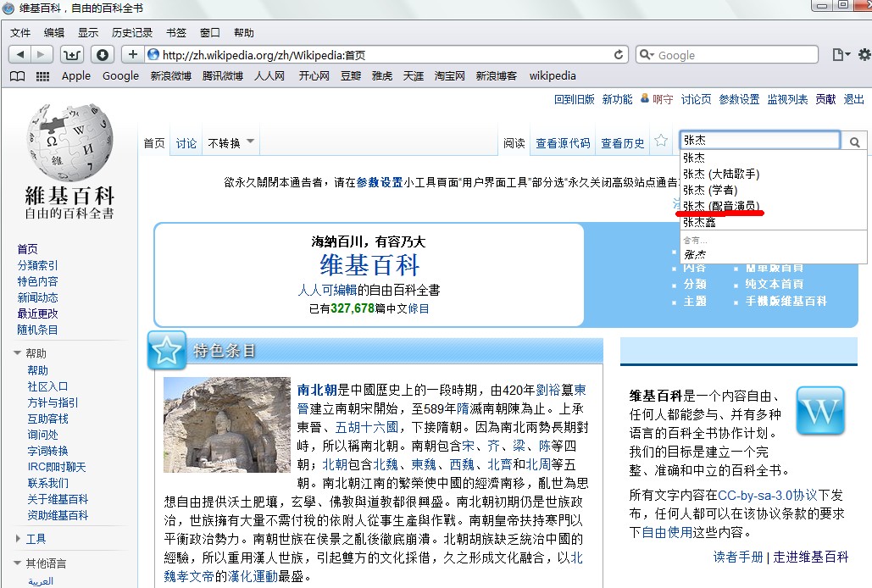Screen dimensions: 872x588
Task: Open 随机条目 in sidebar
Action: (x=37, y=330)
